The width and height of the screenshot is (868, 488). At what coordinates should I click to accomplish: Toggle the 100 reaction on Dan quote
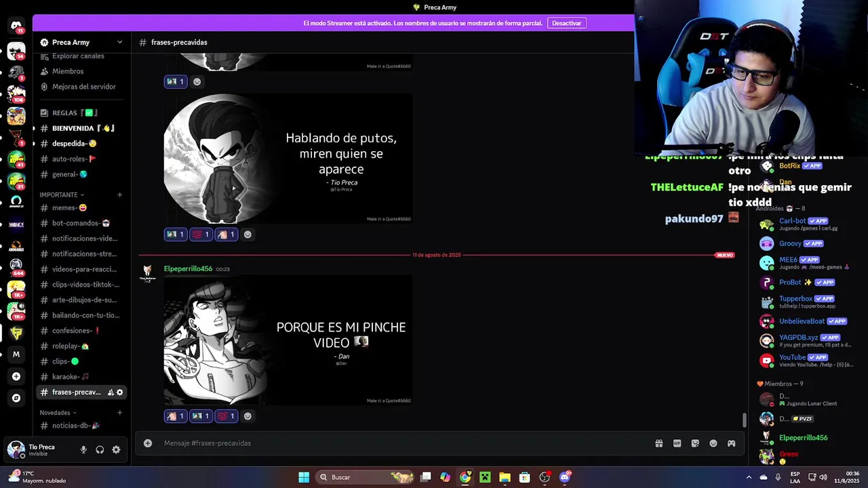pyautogui.click(x=226, y=416)
